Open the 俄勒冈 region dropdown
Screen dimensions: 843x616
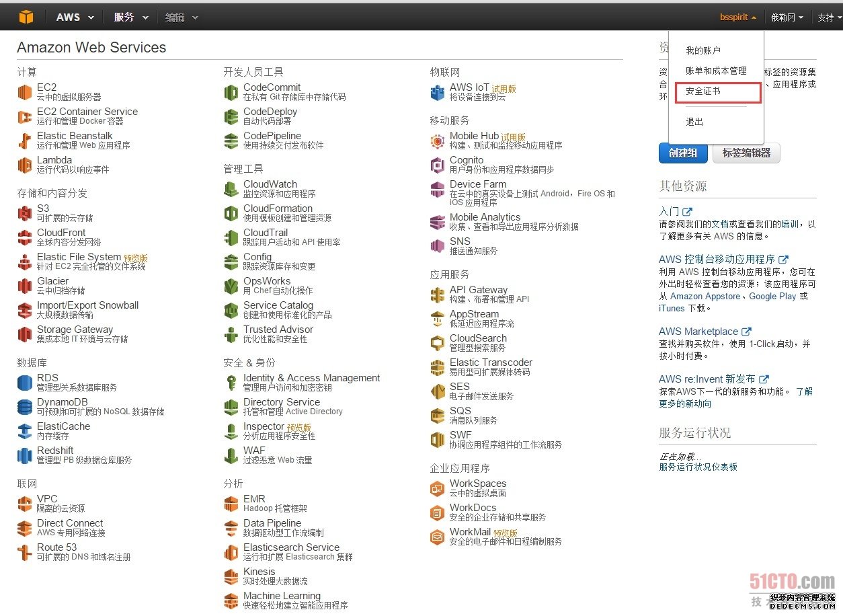(x=787, y=17)
